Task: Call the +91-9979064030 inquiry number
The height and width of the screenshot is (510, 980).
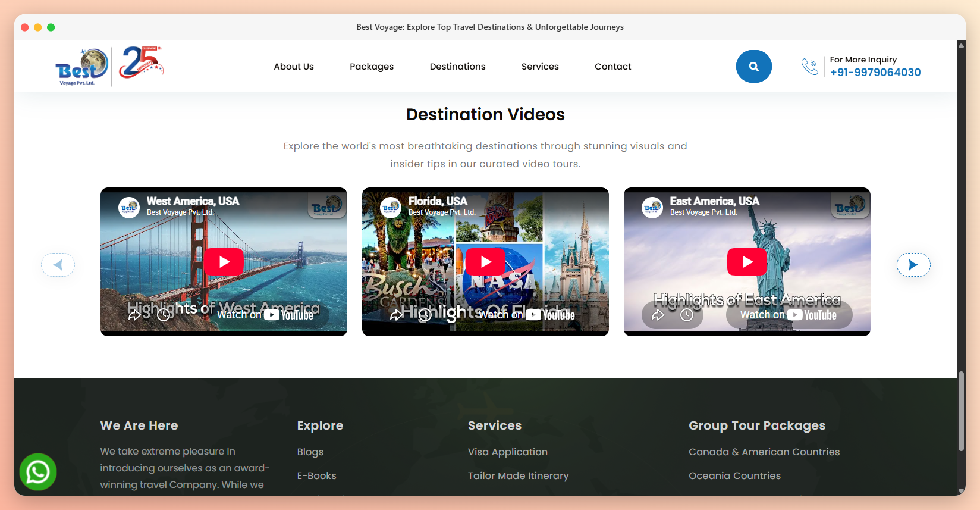Action: [875, 73]
